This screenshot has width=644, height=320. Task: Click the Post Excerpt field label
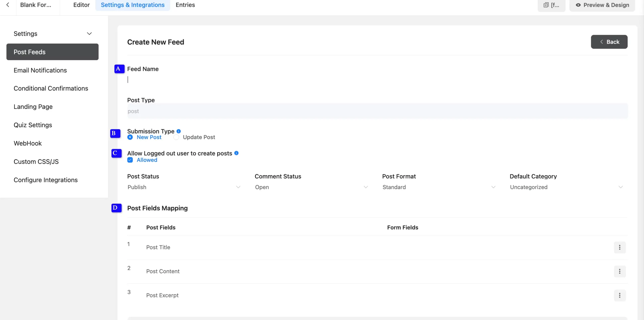click(x=162, y=295)
